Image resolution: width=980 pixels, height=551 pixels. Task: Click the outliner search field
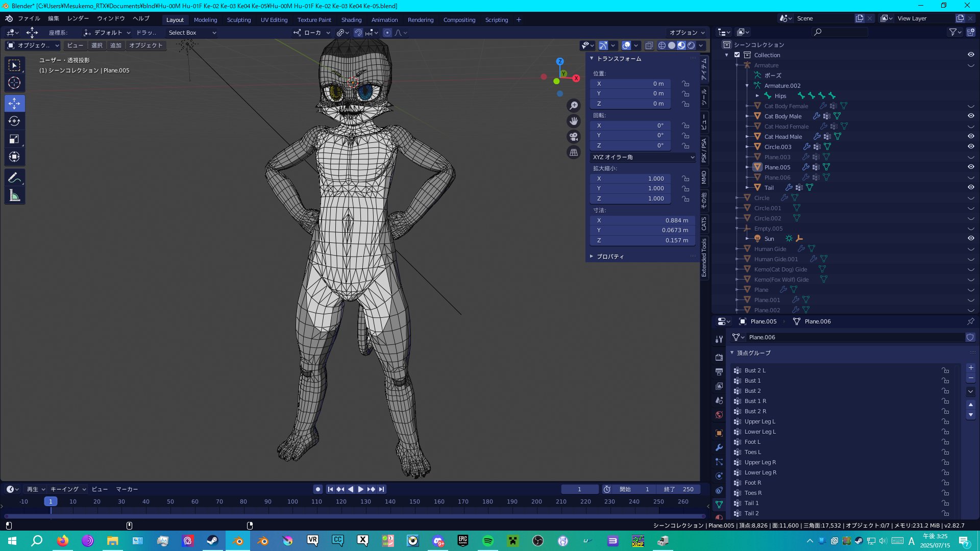click(x=840, y=32)
